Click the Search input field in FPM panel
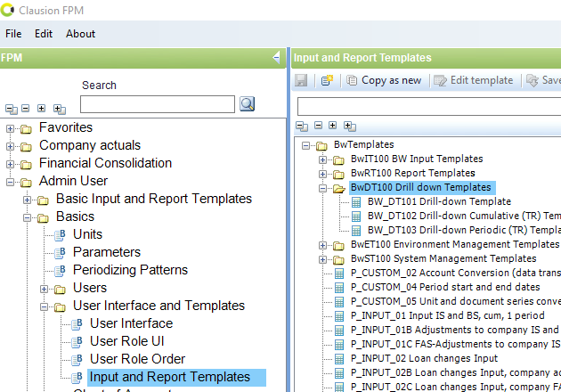The width and height of the screenshot is (561, 392). [158, 104]
